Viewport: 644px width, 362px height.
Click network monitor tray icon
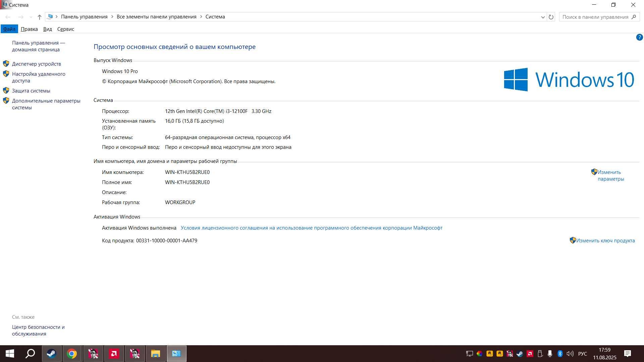[x=470, y=354]
